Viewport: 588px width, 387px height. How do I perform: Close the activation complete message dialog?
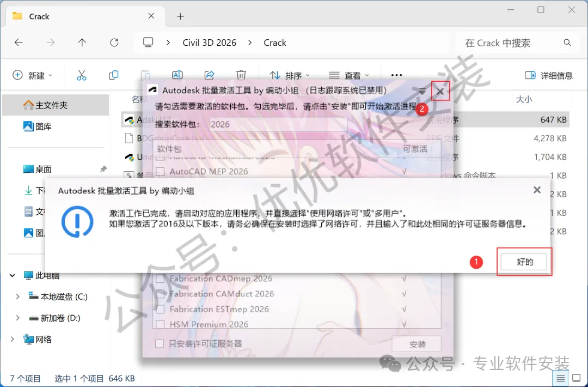537,190
